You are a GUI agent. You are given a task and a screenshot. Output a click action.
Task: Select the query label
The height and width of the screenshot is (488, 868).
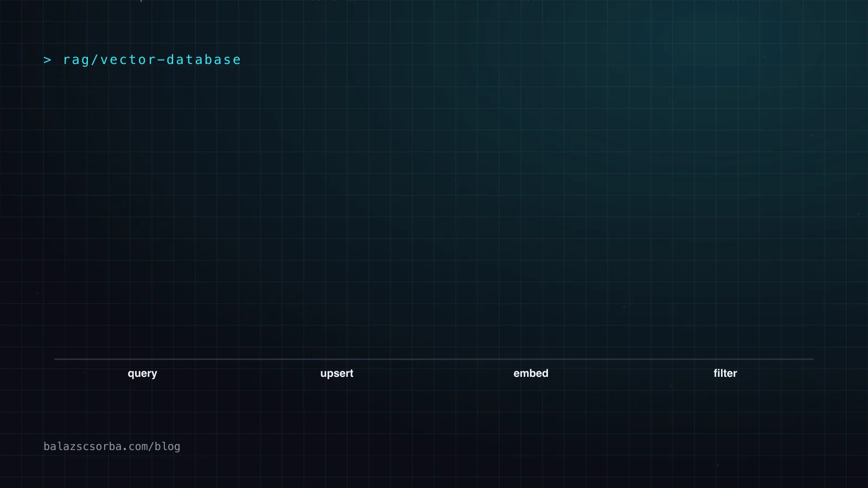tap(142, 374)
